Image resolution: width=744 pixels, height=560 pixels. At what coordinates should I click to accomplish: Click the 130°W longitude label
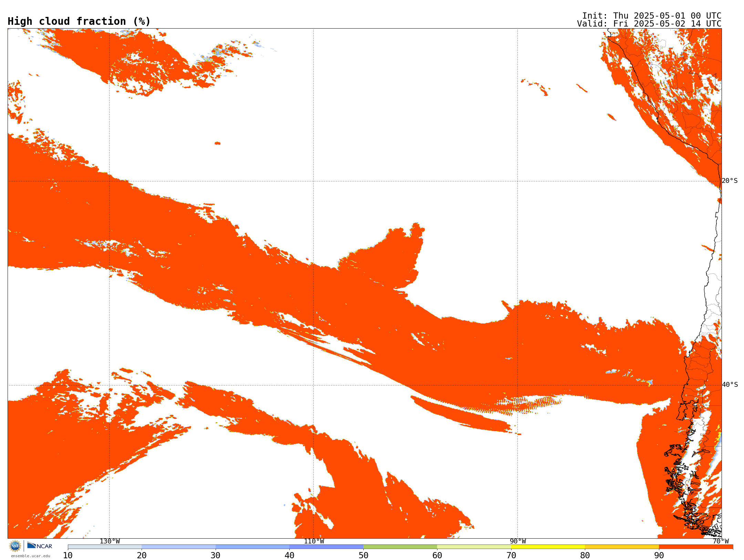pyautogui.click(x=110, y=541)
